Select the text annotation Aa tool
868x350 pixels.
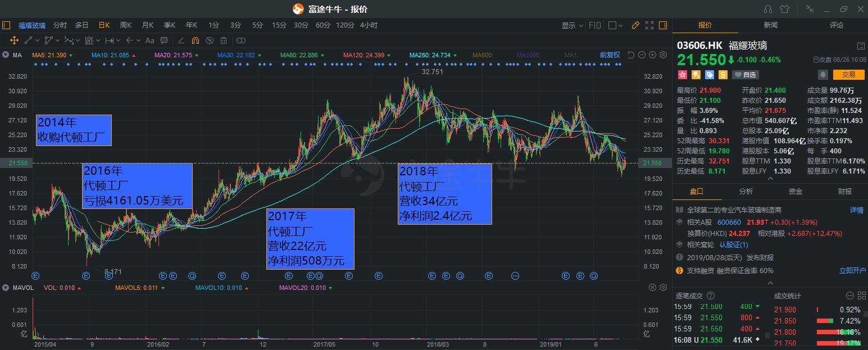pos(149,40)
